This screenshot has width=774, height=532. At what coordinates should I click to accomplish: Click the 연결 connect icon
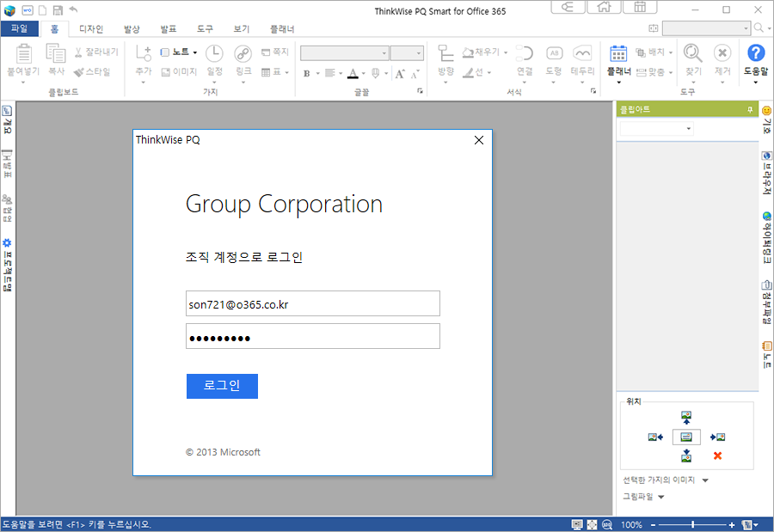pyautogui.click(x=525, y=53)
